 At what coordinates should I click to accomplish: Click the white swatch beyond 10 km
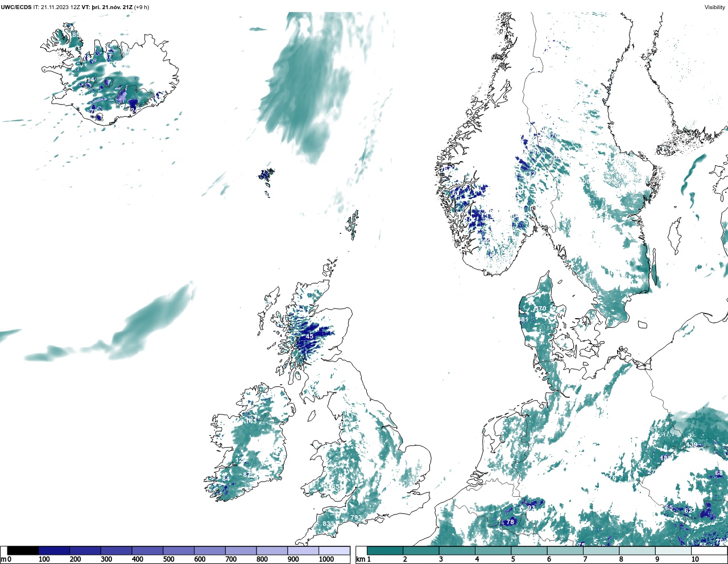point(709,551)
